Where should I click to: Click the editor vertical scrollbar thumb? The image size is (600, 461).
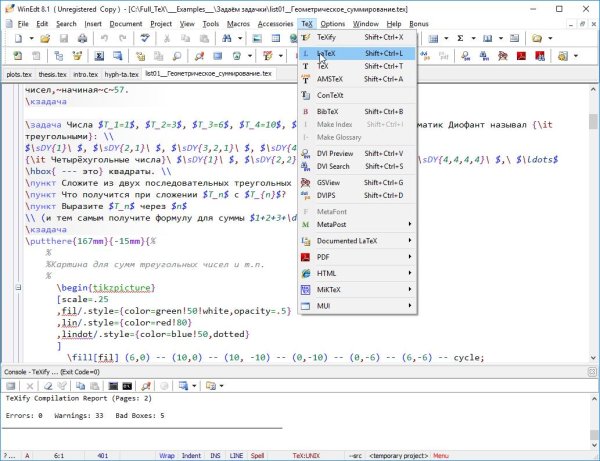593,122
